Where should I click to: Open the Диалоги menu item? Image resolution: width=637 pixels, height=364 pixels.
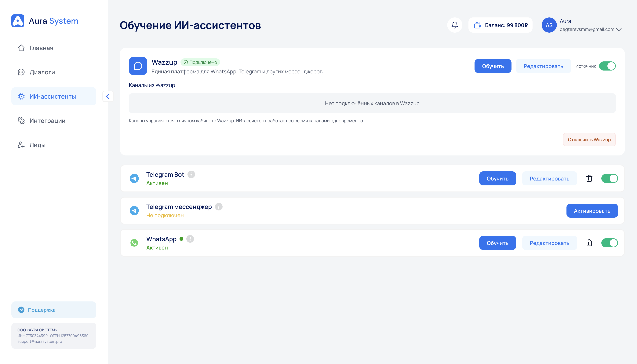tap(42, 72)
